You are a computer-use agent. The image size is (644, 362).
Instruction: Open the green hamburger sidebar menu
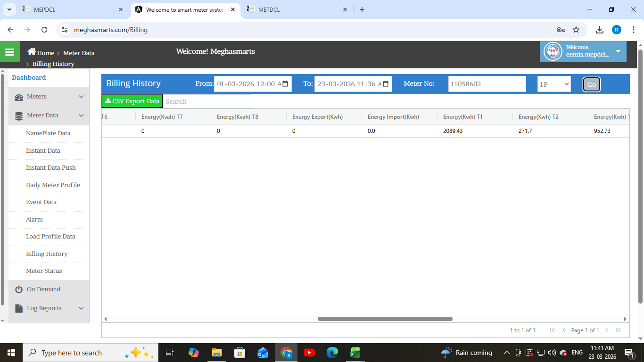point(10,52)
